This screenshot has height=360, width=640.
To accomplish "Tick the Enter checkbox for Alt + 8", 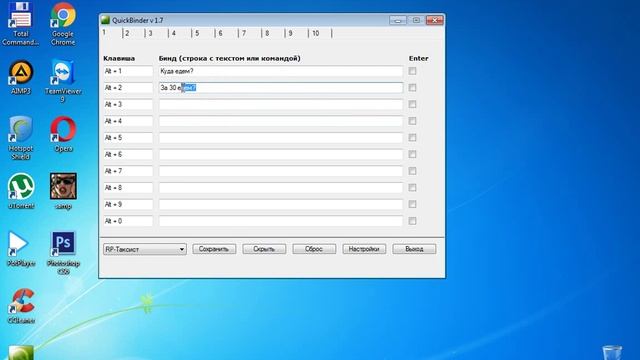I will 412,188.
